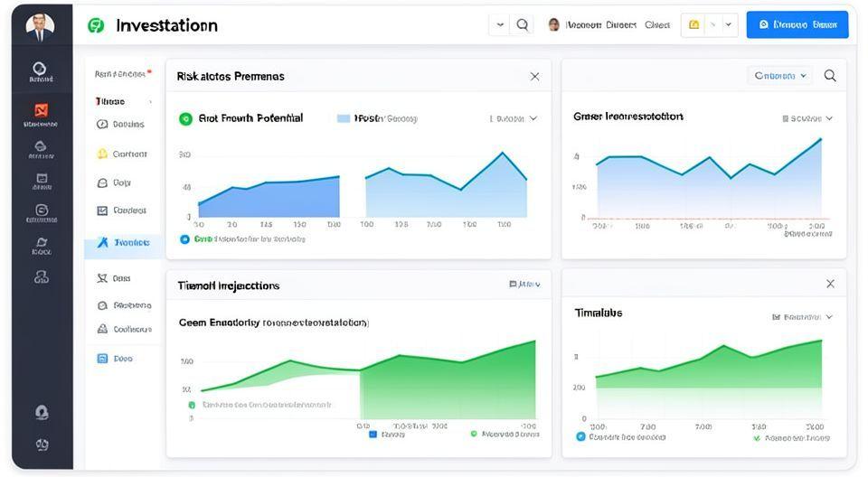Image resolution: width=868 pixels, height=477 pixels.
Task: Click the yellow folder icon in header
Action: click(x=694, y=25)
